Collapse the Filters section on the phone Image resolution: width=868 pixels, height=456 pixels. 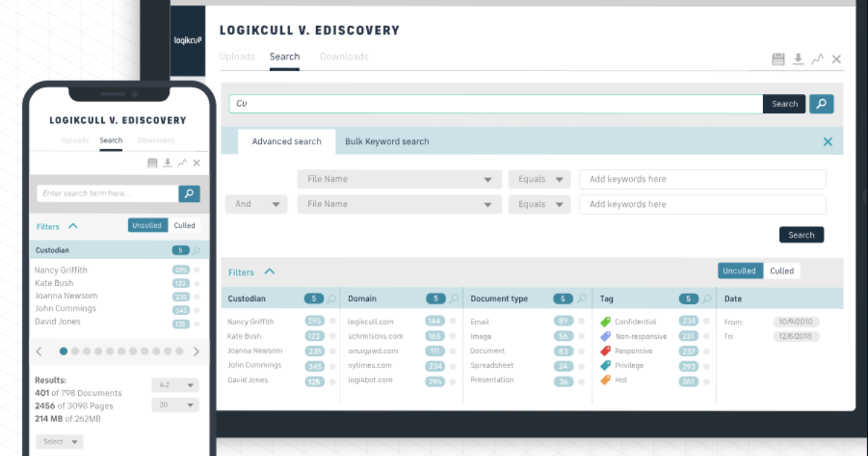point(72,226)
